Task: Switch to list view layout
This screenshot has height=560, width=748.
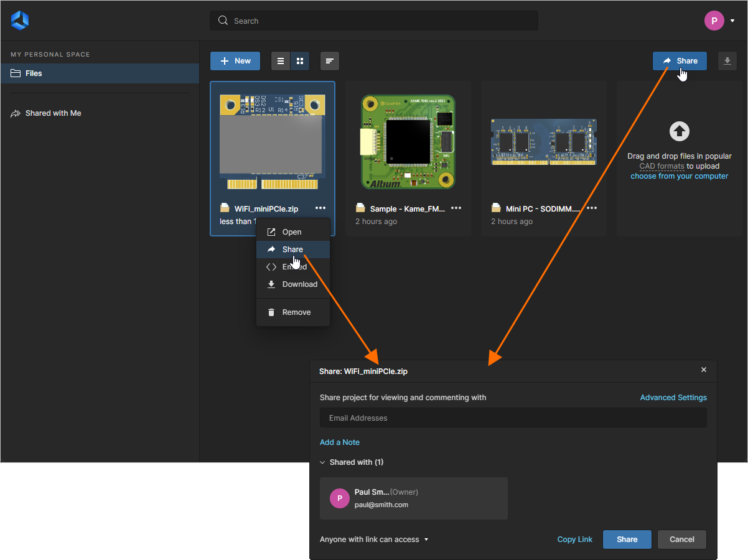Action: (x=281, y=60)
